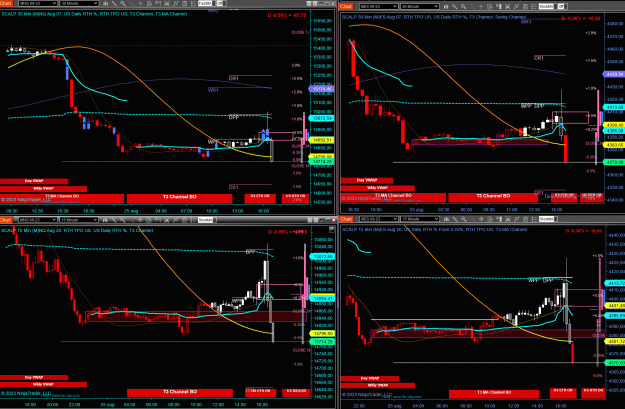Toggle T3 MA Channel BO in bottom-right chart
The height and width of the screenshot is (409, 625).
(x=494, y=393)
